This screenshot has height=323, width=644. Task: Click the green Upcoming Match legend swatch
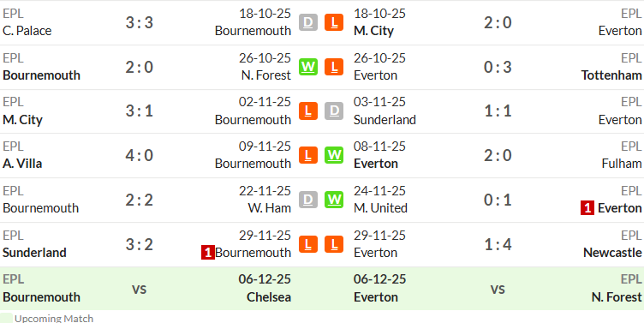pos(6,318)
